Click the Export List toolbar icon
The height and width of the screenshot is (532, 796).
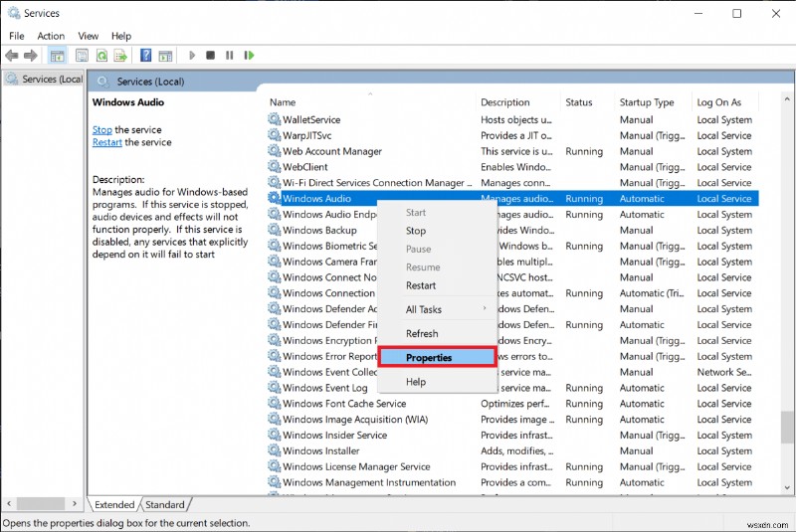point(119,56)
